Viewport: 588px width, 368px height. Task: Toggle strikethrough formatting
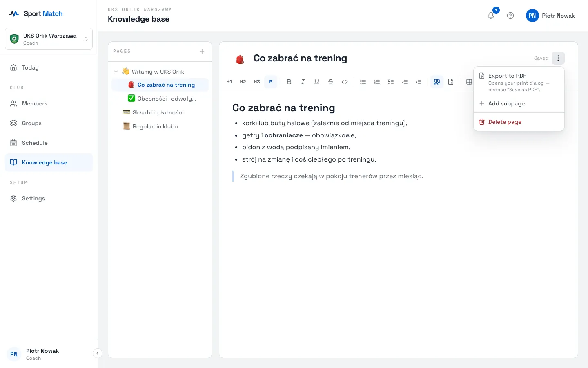[331, 82]
